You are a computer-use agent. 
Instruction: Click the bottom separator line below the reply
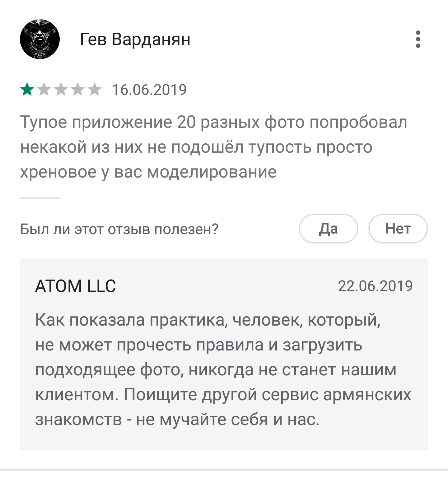224,470
